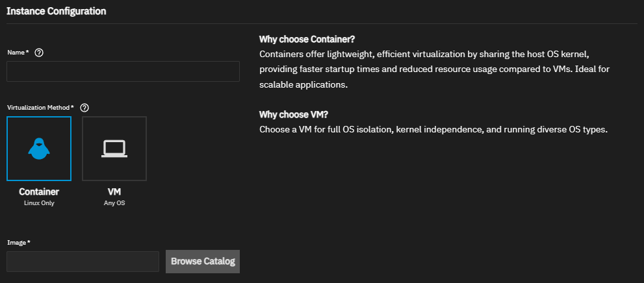Viewport: 644px width, 283px height.
Task: Click the Virtualization Method label
Action: point(40,108)
